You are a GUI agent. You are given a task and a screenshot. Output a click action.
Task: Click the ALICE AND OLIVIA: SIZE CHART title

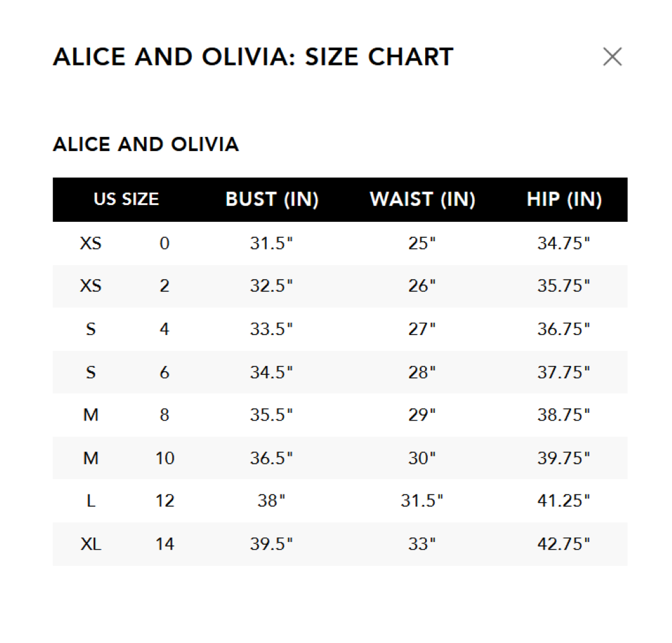253,57
